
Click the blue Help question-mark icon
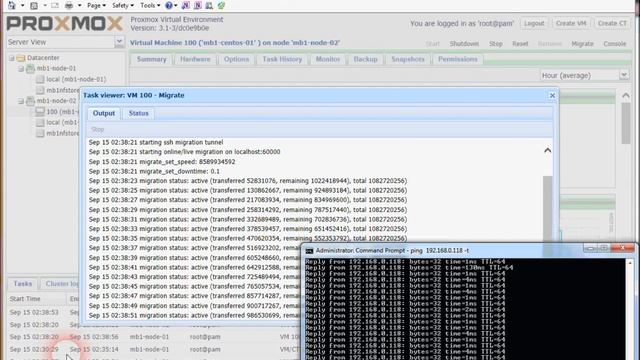(169, 5)
